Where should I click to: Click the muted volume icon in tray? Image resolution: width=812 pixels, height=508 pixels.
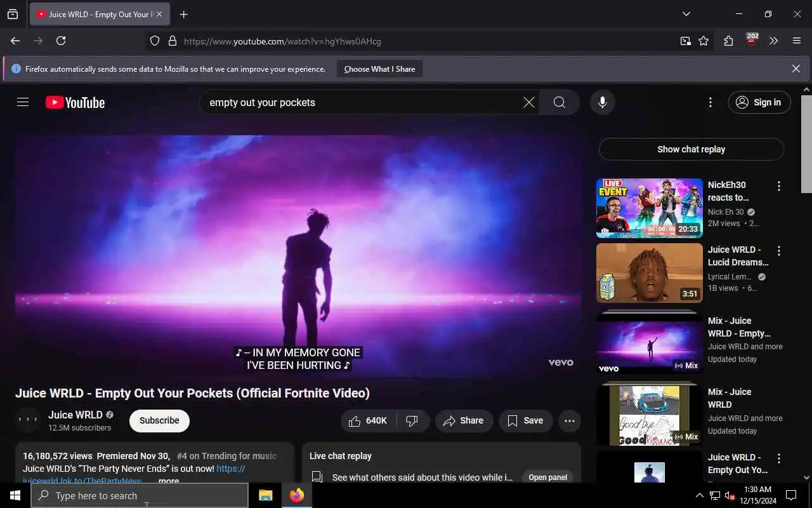click(x=730, y=495)
